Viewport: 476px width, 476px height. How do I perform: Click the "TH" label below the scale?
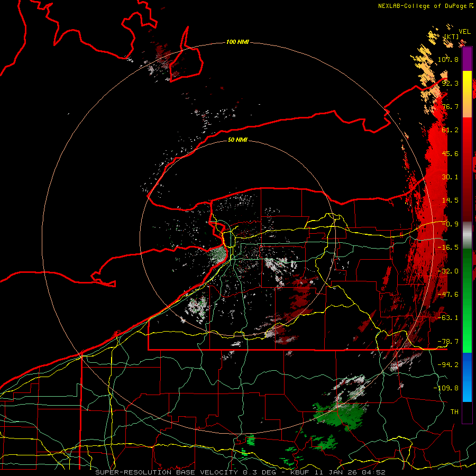click(454, 412)
